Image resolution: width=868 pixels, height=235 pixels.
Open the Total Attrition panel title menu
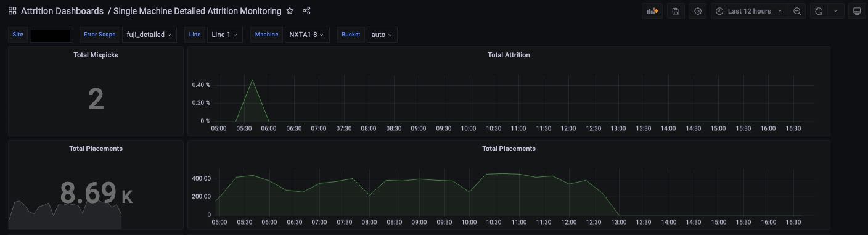point(509,55)
